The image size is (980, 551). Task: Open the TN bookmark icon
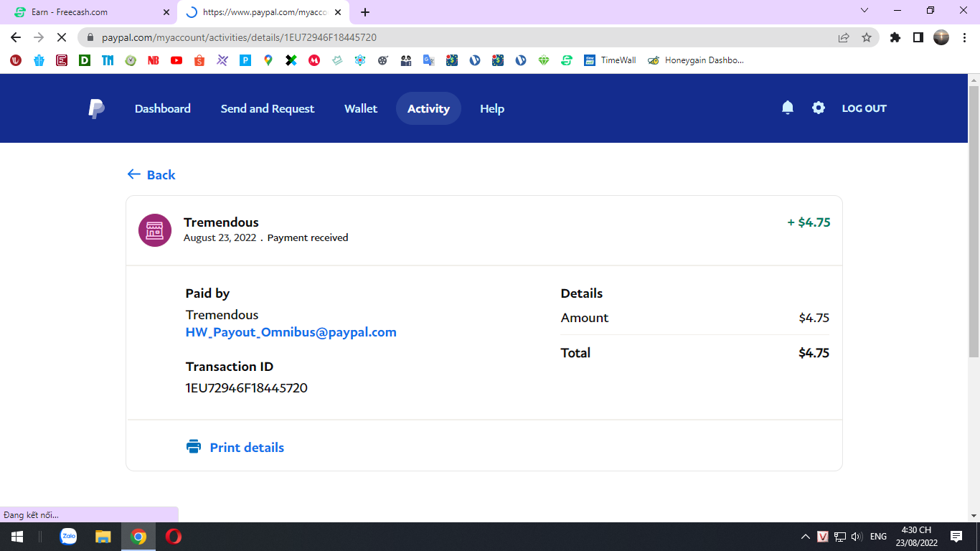pyautogui.click(x=108, y=60)
